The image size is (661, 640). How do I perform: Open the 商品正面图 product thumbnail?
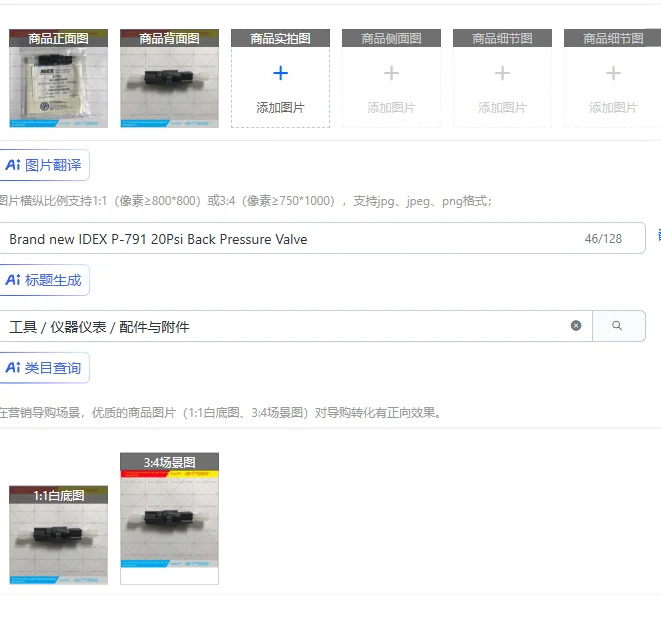tap(58, 78)
